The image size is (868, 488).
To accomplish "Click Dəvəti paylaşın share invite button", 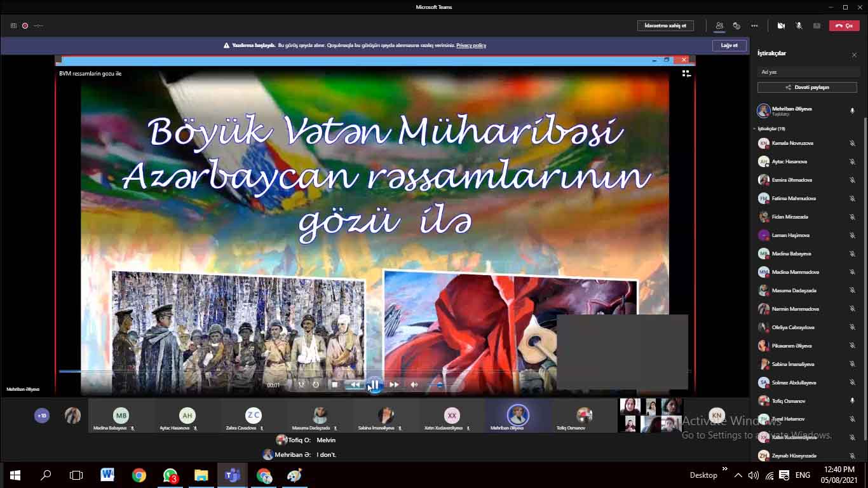I will 807,87.
